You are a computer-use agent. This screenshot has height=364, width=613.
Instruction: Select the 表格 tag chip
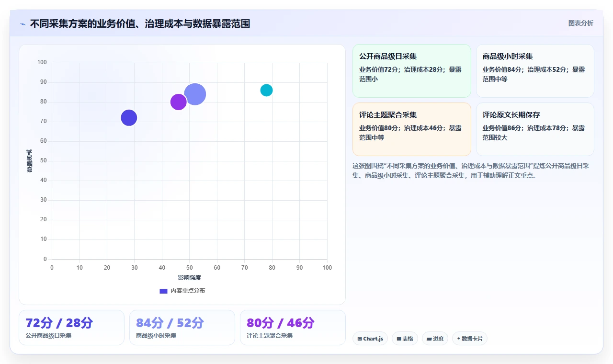(405, 339)
